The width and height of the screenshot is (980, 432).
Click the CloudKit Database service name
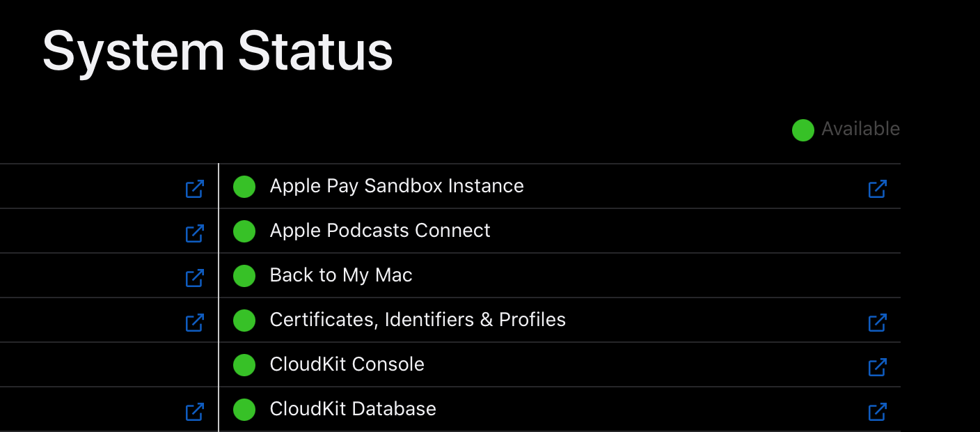click(x=352, y=409)
